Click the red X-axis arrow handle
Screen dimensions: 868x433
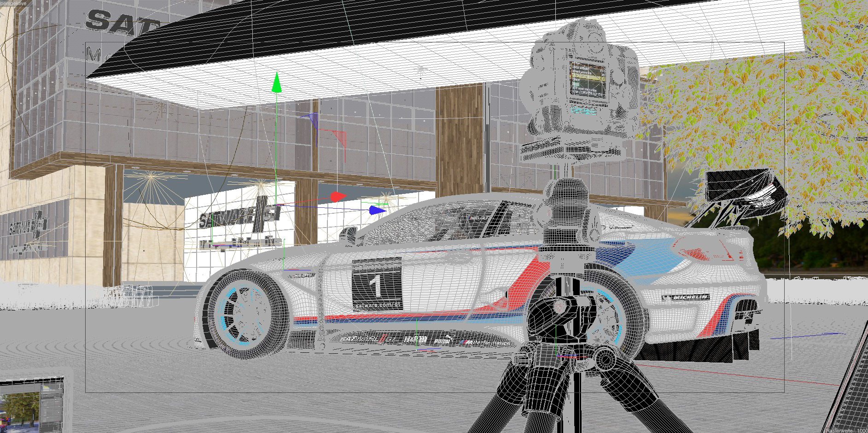338,197
